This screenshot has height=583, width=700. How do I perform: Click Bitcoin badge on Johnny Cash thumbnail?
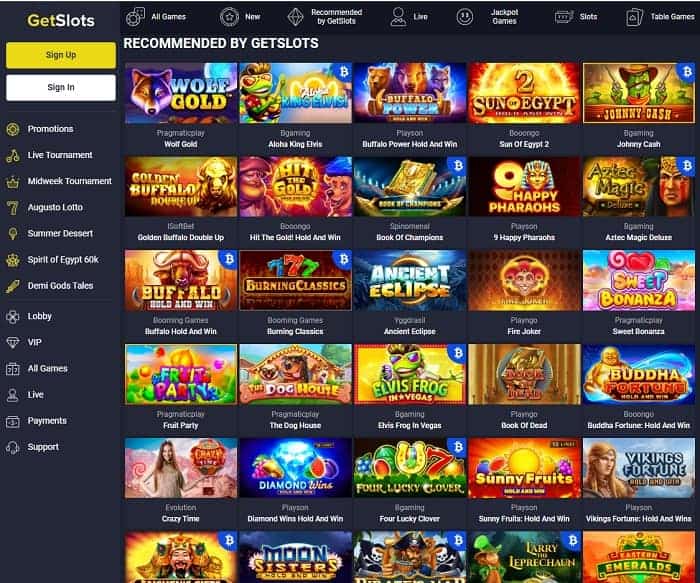pyautogui.click(x=687, y=71)
